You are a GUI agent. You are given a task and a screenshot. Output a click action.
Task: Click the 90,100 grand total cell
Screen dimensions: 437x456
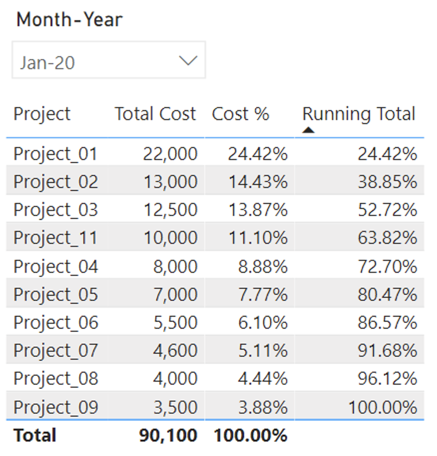click(168, 435)
